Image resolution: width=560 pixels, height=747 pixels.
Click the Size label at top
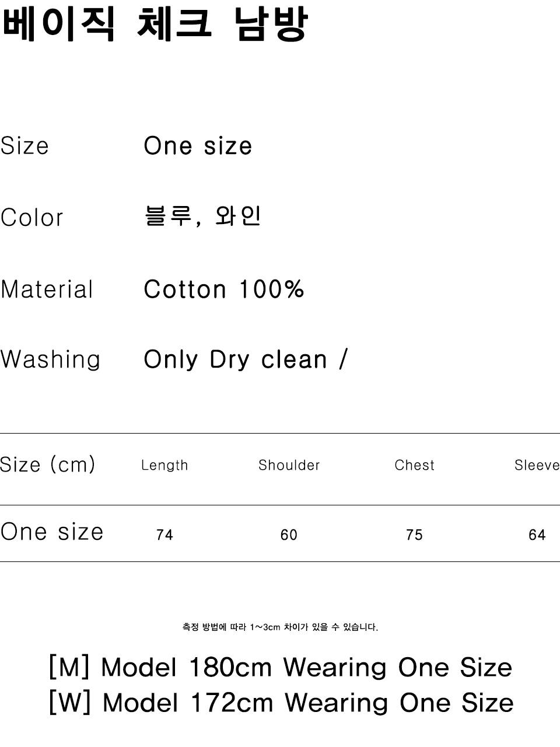click(24, 146)
